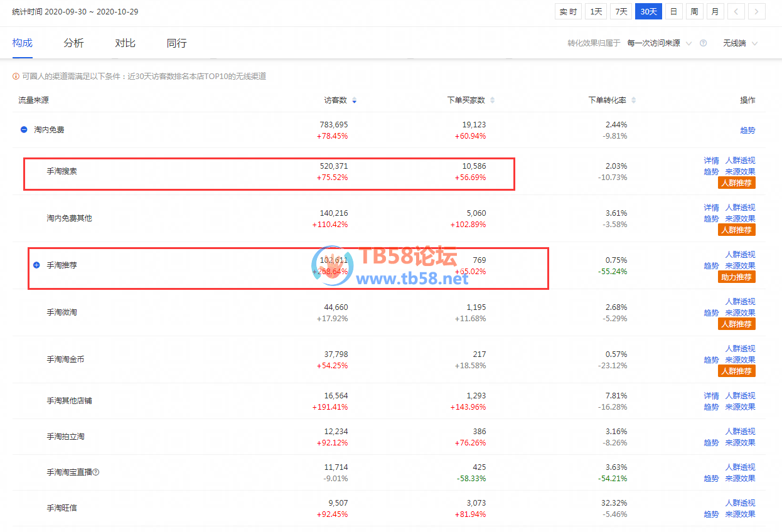Switch the time range to 实时
The height and width of the screenshot is (532, 782).
click(568, 11)
